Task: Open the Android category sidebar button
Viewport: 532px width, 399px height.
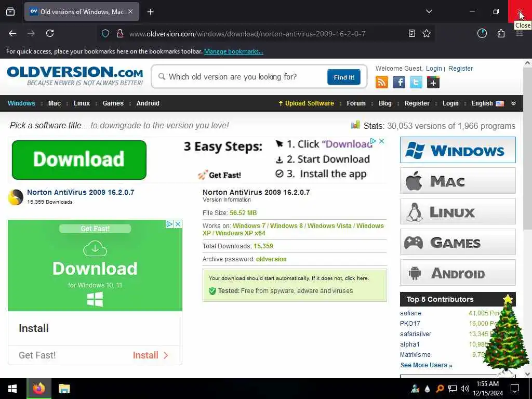Action: 458,272
